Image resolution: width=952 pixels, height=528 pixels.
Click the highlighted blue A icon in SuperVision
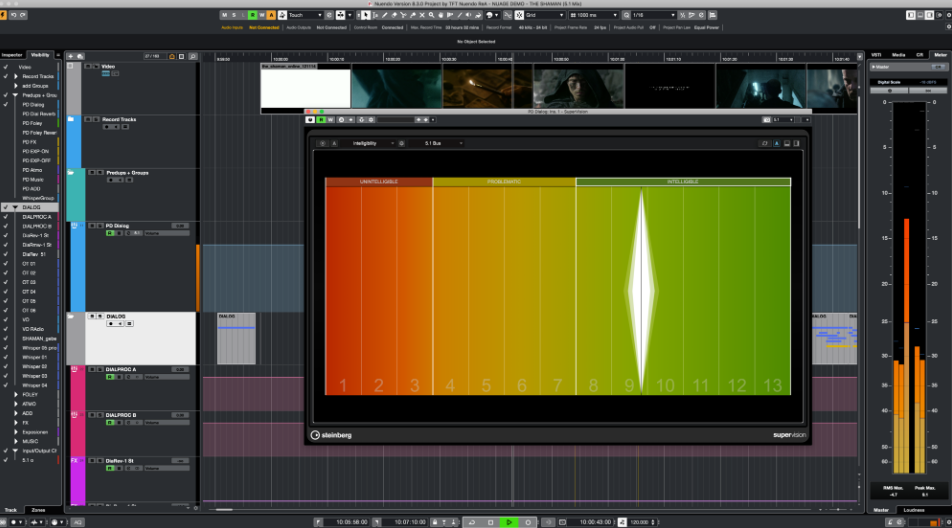(777, 143)
